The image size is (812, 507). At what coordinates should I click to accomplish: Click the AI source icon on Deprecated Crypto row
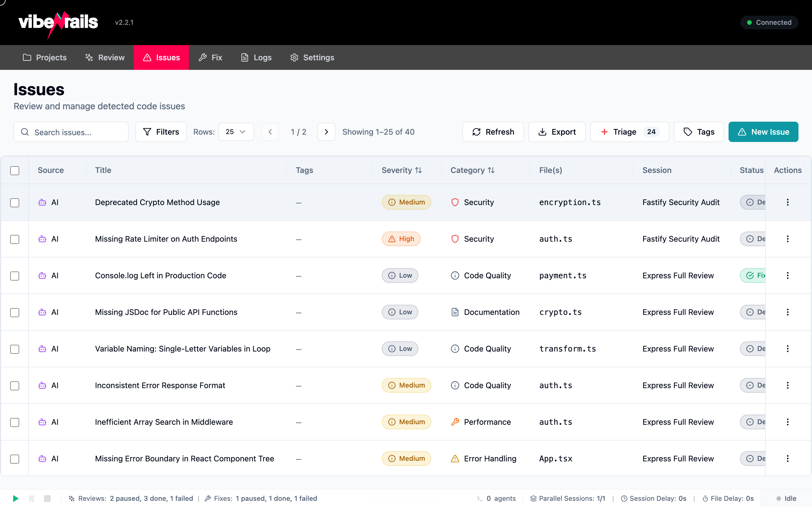click(42, 203)
